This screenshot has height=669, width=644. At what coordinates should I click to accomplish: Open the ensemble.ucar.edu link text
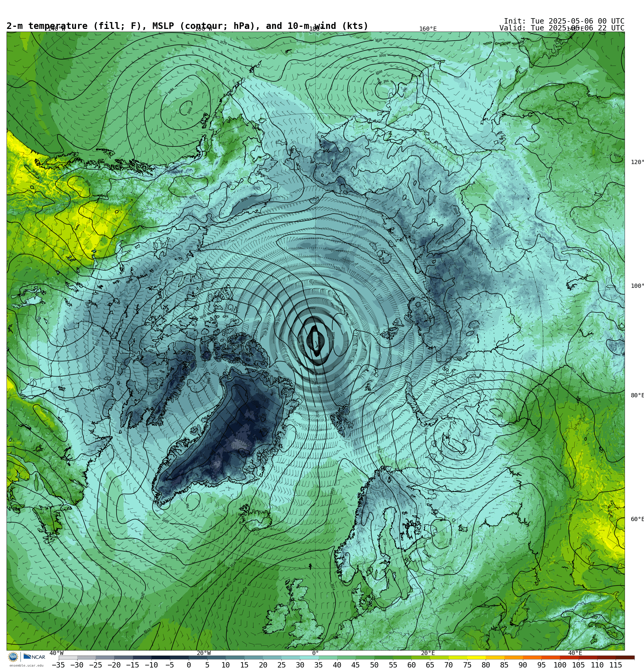(26, 665)
